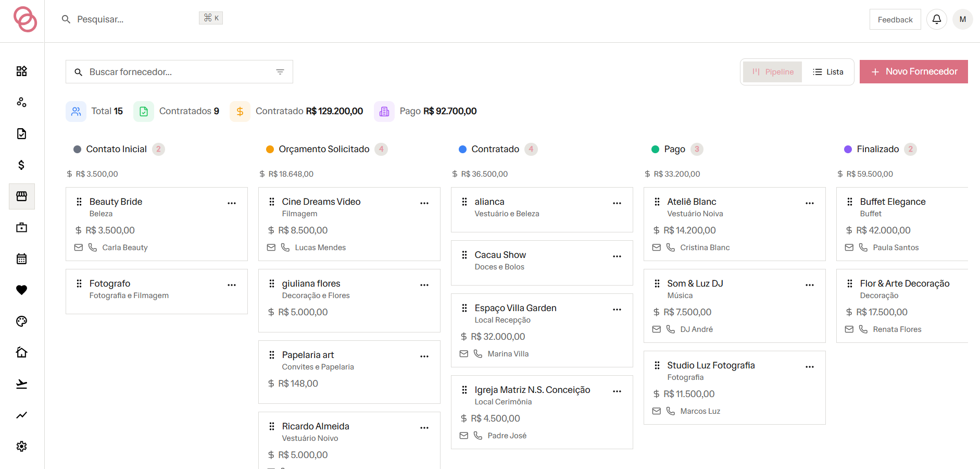Open options menu for Ateliê Blanc
Viewport: 980px width, 469px height.
(810, 203)
